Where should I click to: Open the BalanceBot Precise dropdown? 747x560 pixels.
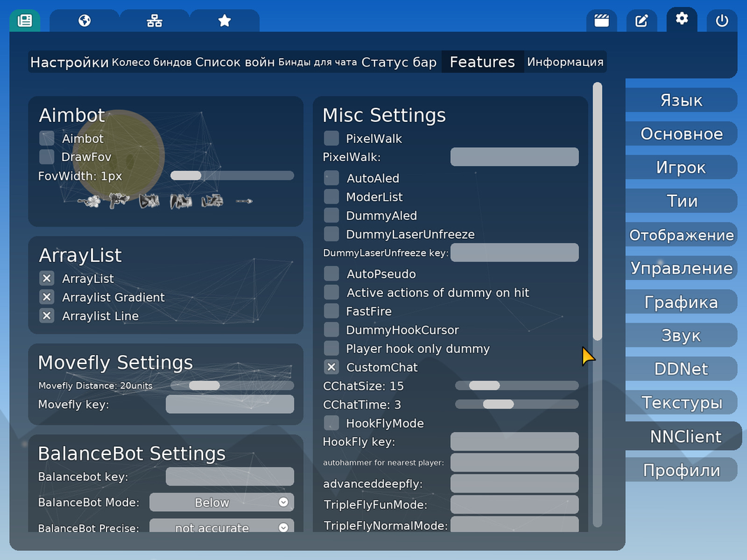(x=221, y=526)
